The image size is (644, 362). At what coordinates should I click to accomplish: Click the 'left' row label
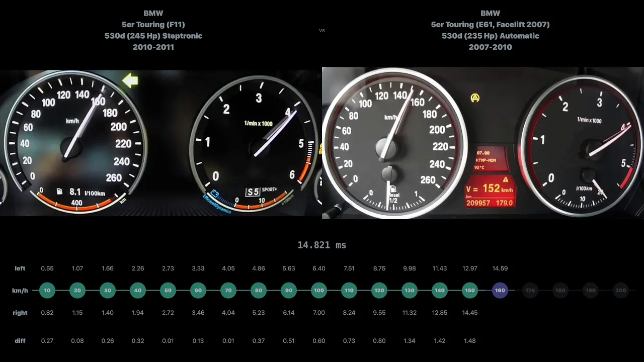tap(20, 268)
